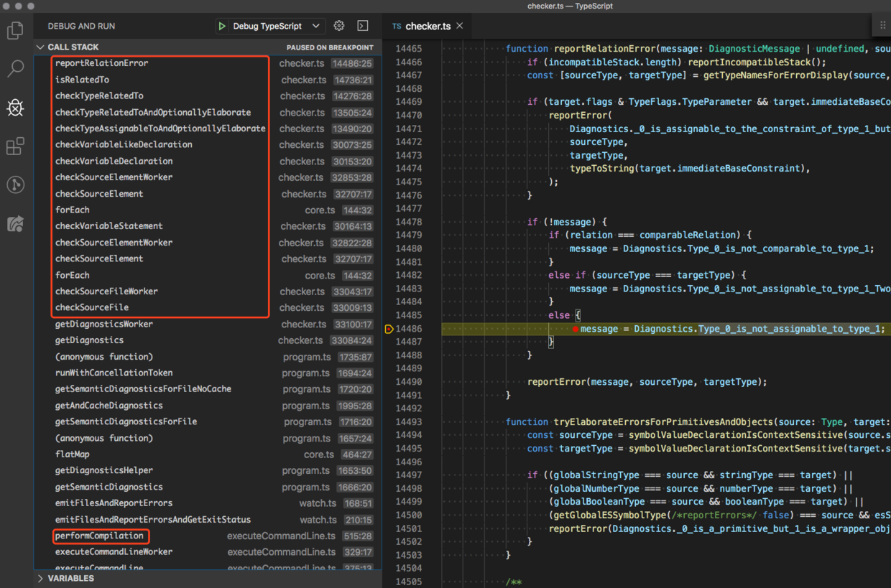Close the checker.ts tab
This screenshot has width=891, height=588.
coord(459,24)
